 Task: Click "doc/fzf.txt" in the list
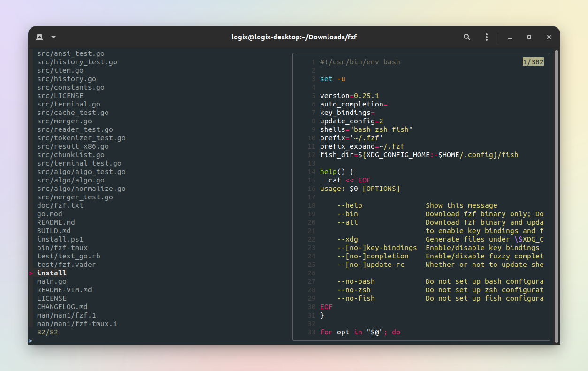59,205
